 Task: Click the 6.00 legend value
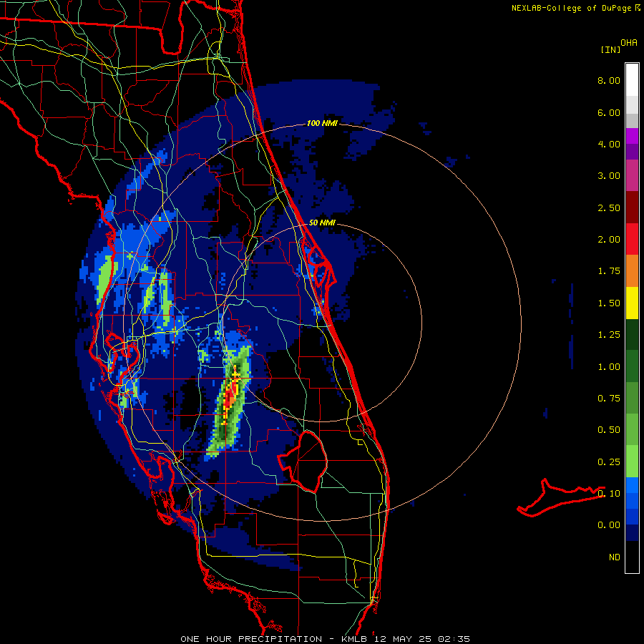pos(609,112)
